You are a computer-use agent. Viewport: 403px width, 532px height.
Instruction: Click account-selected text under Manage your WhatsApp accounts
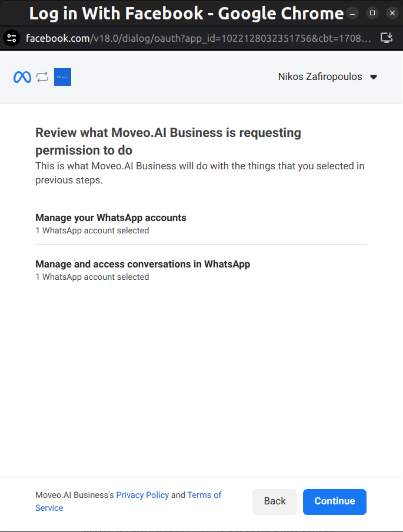pos(92,230)
